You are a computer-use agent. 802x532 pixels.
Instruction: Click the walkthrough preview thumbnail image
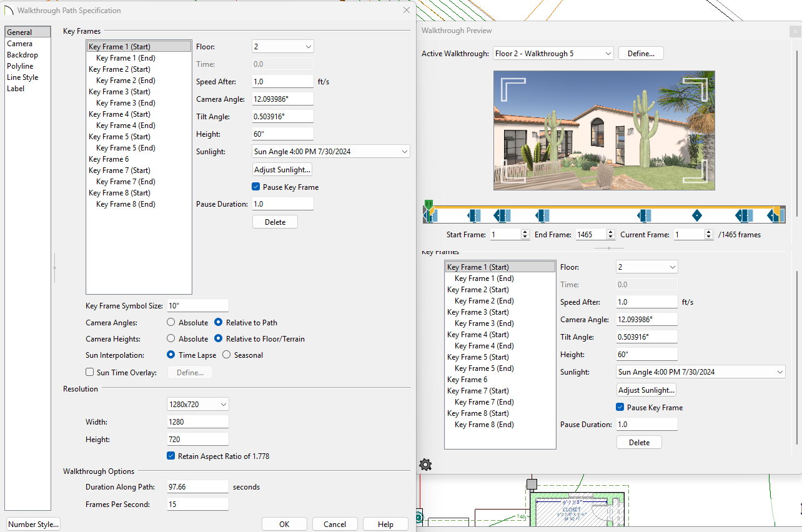tap(603, 131)
